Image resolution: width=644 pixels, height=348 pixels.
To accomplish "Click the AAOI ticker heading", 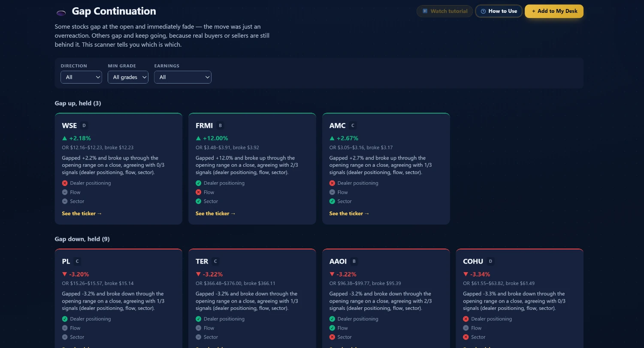I will point(338,261).
